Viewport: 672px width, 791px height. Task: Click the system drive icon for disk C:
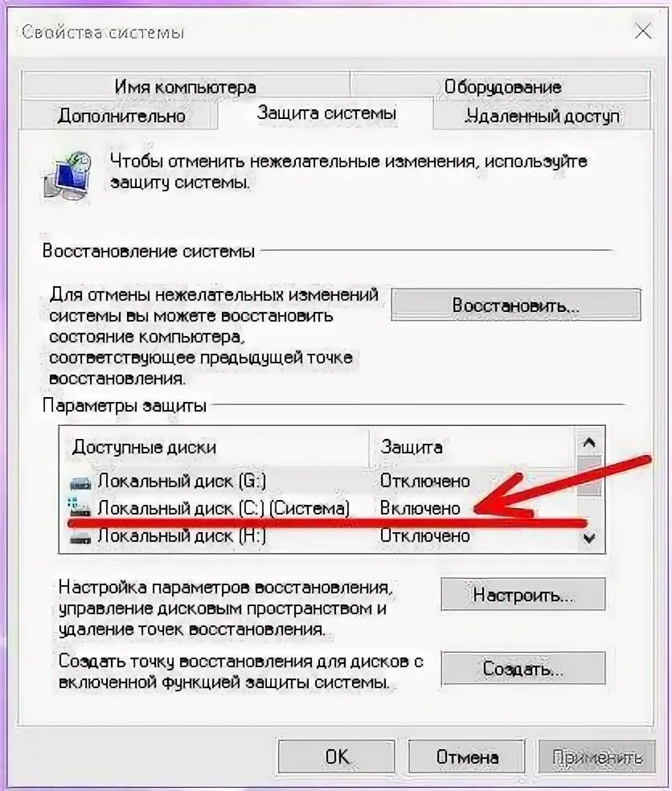(x=80, y=507)
